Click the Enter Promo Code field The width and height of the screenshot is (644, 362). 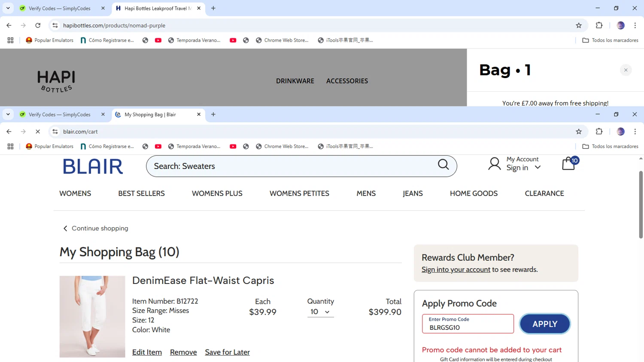point(468,324)
